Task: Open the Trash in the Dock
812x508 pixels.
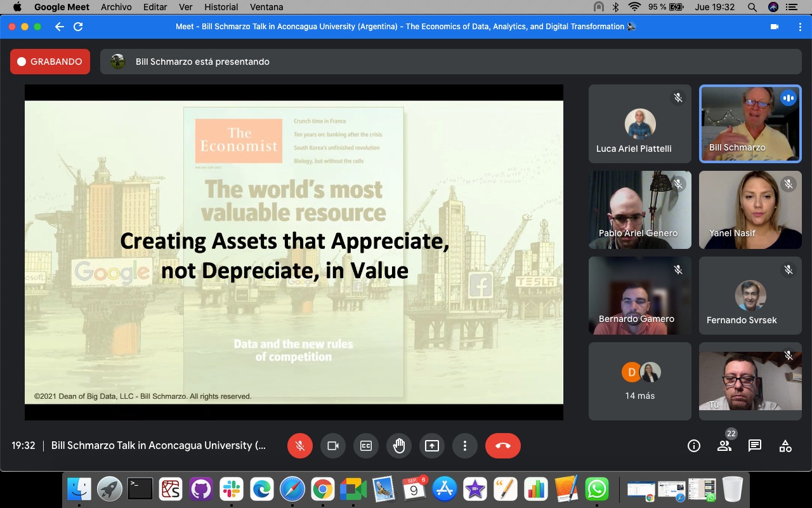Action: click(x=732, y=489)
